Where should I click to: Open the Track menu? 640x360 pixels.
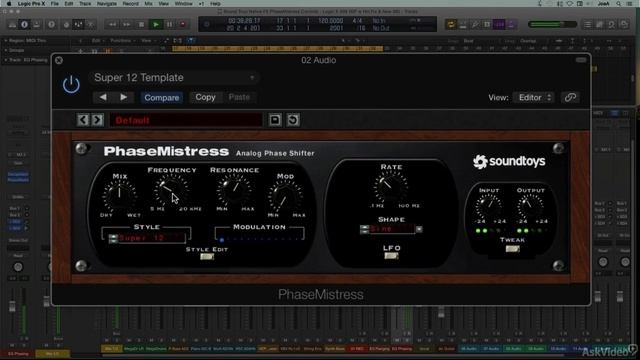pyautogui.click(x=85, y=4)
